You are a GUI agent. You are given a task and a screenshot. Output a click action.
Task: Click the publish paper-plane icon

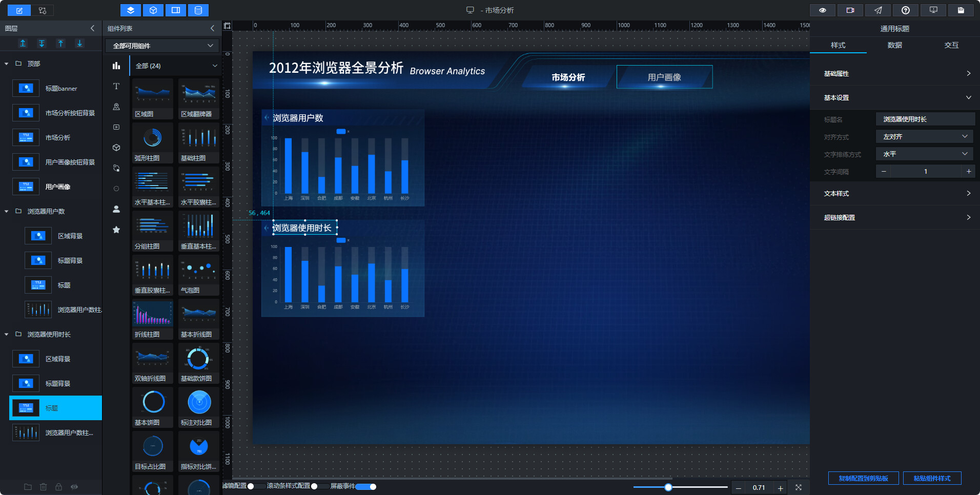coord(878,10)
